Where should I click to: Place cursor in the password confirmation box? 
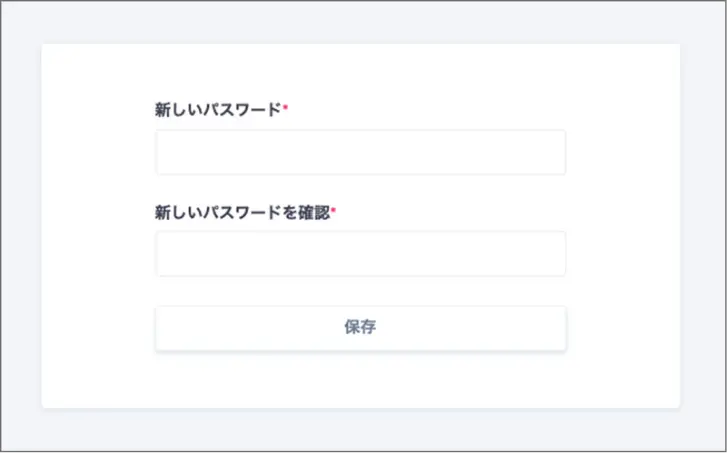tap(360, 254)
